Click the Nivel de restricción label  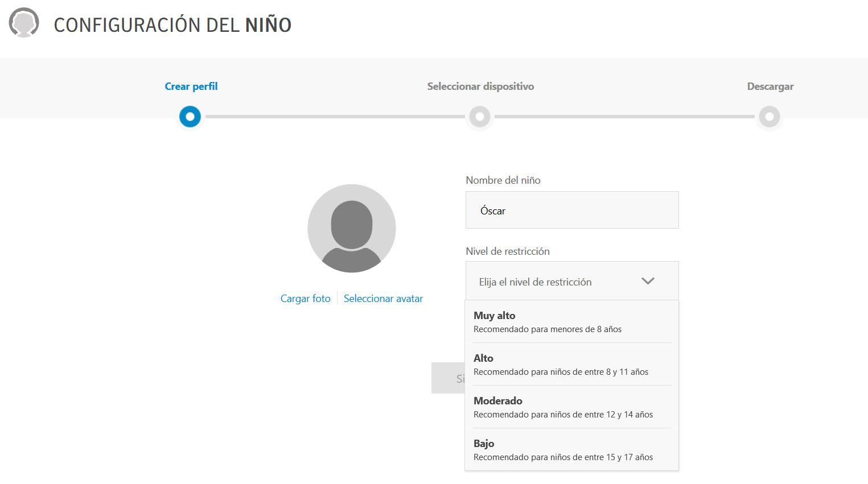coord(508,251)
